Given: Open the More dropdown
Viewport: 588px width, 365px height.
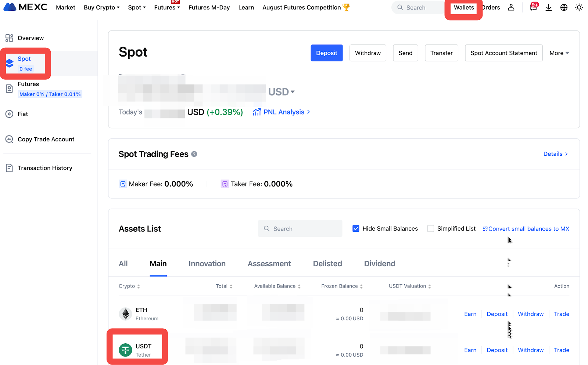Looking at the screenshot, I should click(x=559, y=53).
